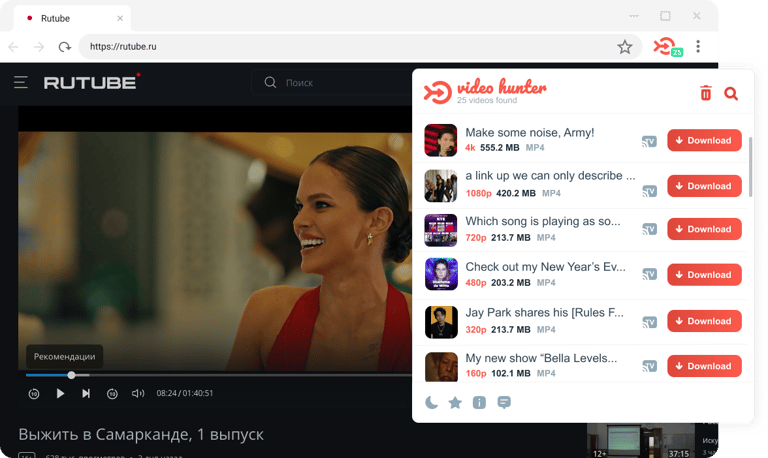Cast the Jay Park video to TV

pyautogui.click(x=649, y=322)
